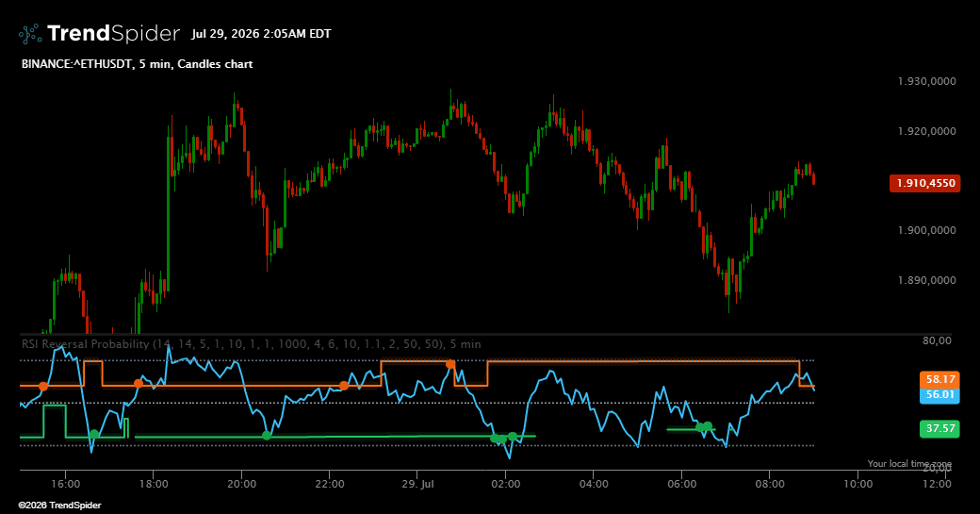Click the blue 56.01 RSI value tag

(x=940, y=394)
